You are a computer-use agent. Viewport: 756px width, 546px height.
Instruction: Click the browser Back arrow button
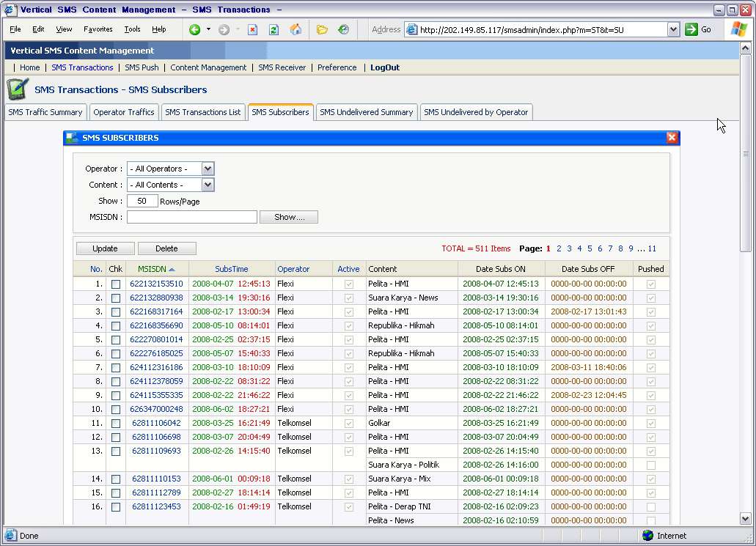tap(194, 29)
